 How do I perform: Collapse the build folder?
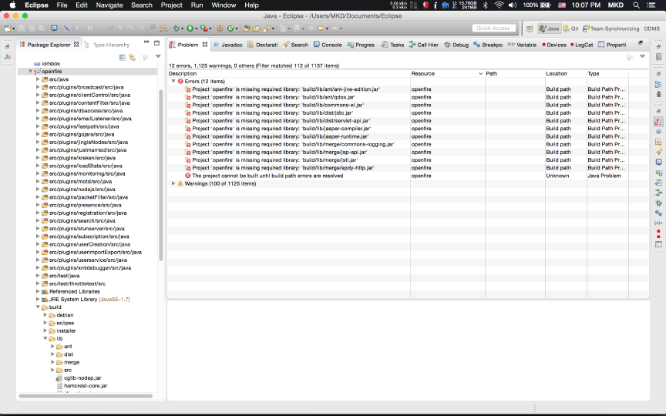click(37, 307)
